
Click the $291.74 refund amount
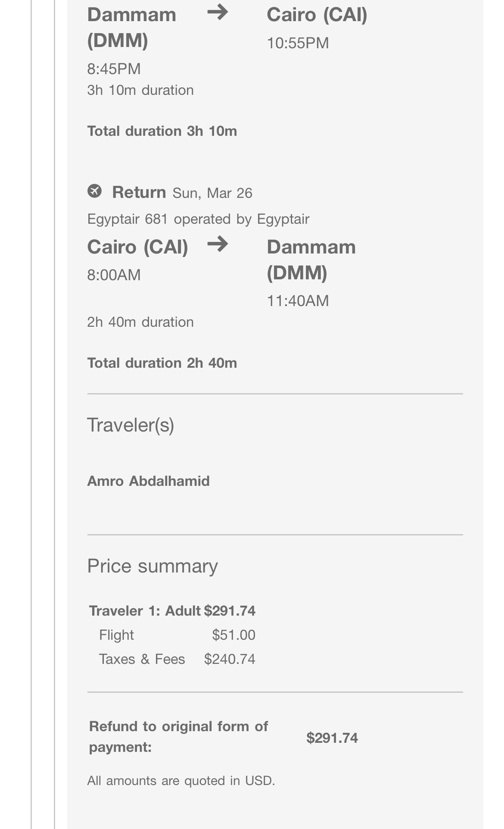point(332,738)
